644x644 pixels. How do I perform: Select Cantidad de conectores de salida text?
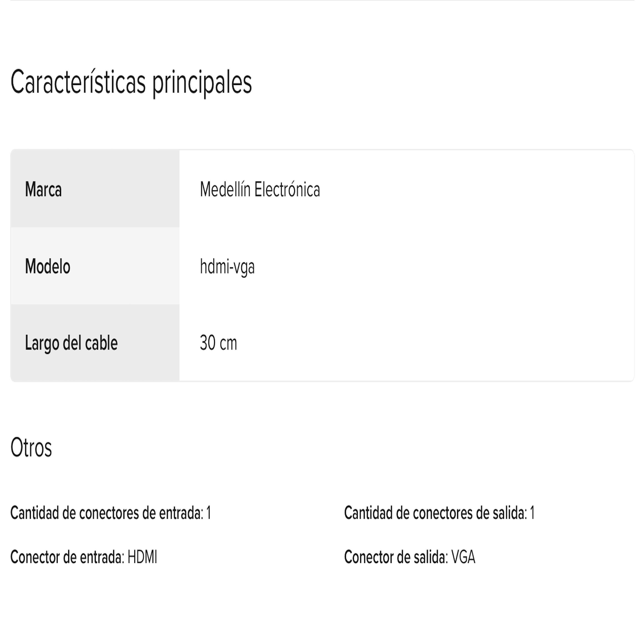point(436,513)
